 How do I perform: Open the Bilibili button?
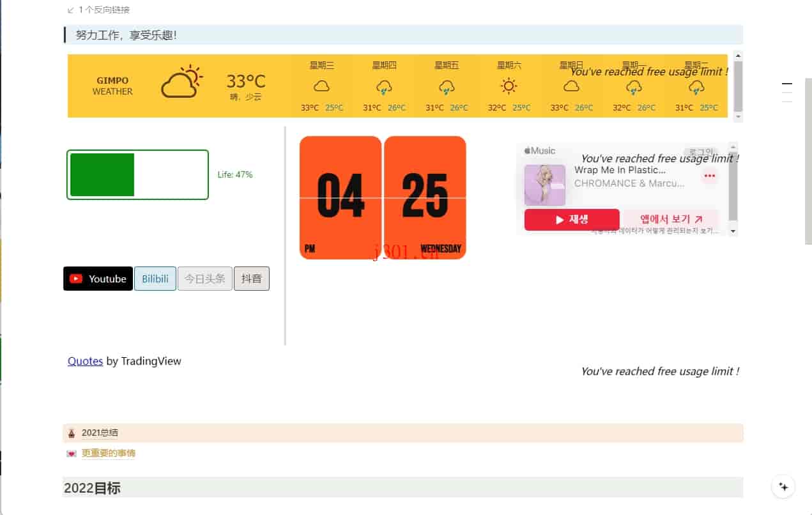[x=155, y=279]
